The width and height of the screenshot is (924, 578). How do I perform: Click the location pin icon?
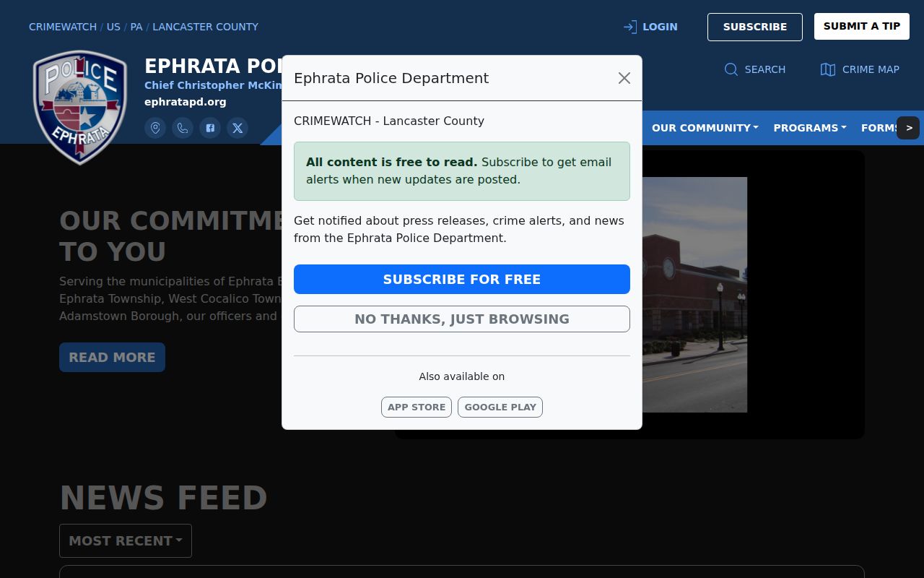click(x=155, y=128)
